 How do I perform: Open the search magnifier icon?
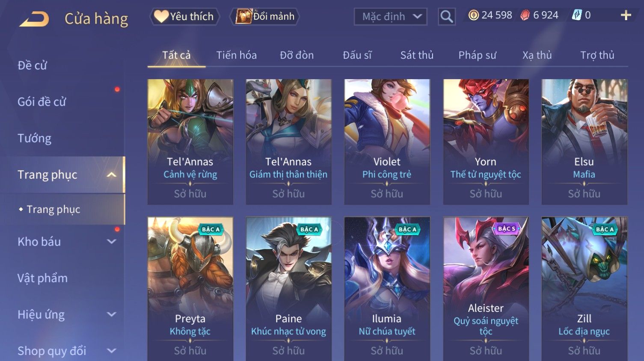(x=446, y=17)
